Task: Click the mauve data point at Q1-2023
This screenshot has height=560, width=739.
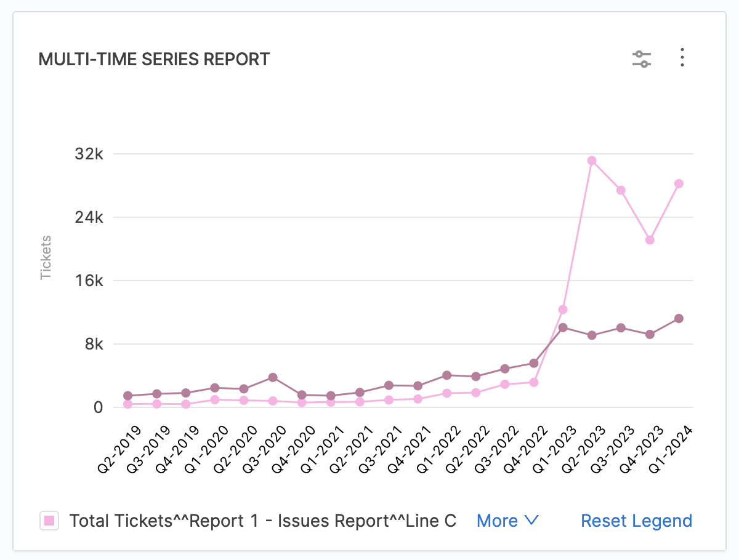Action: pyautogui.click(x=563, y=327)
